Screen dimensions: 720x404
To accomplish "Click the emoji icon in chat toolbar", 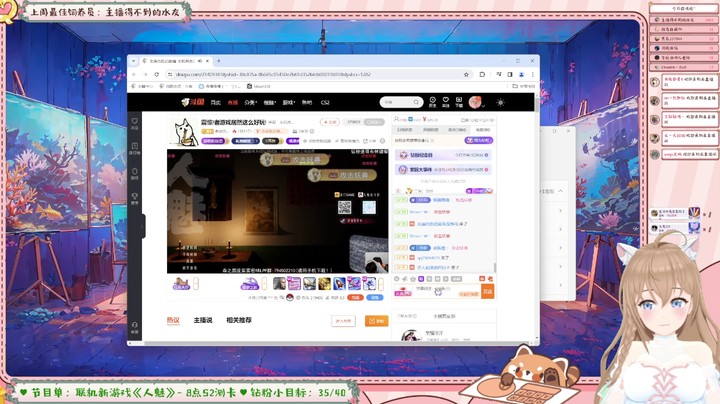I will [x=397, y=279].
